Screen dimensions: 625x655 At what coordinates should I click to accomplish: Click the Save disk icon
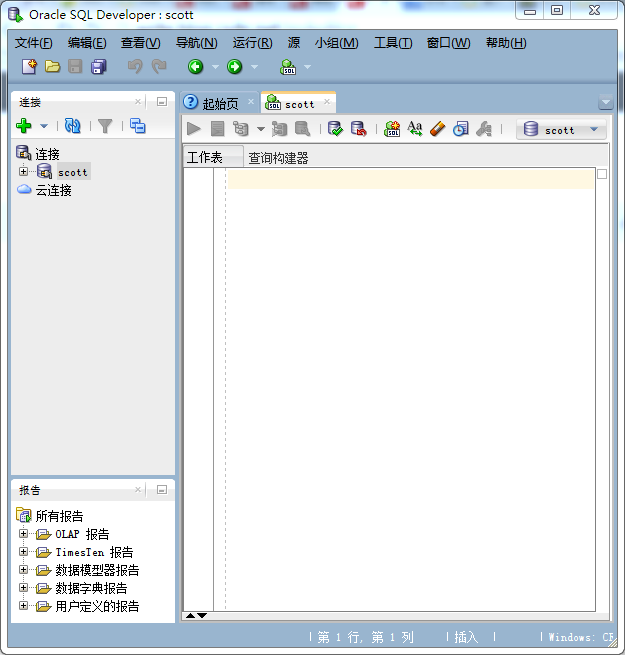75,67
